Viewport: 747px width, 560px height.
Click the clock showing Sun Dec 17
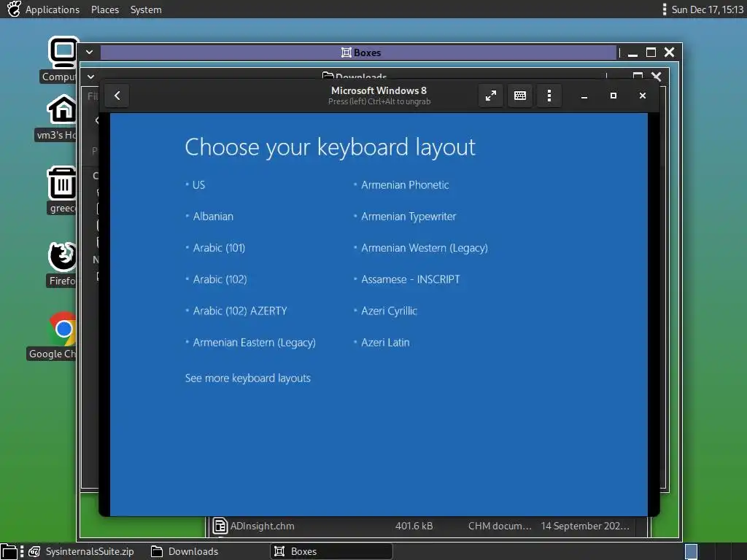pos(707,9)
